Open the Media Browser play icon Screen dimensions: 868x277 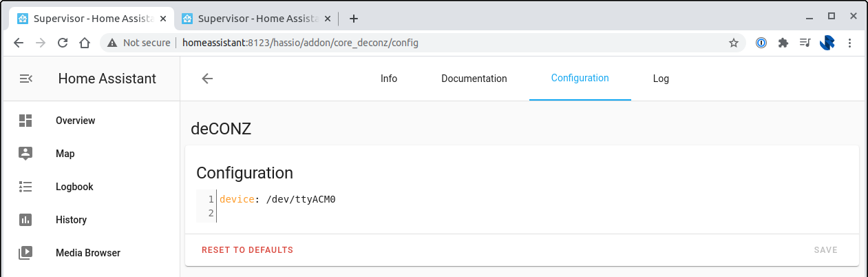click(x=25, y=253)
